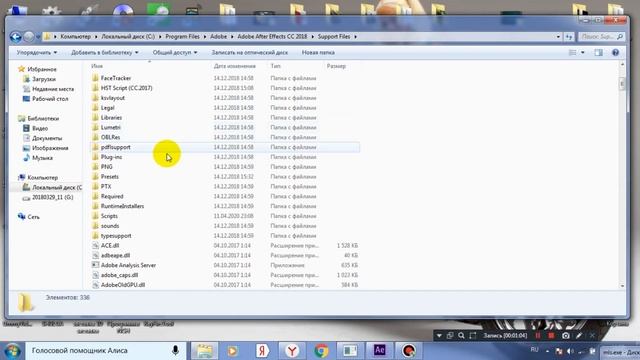Select the OBLRes folder
Viewport: 640px width, 360px height.
coord(110,137)
